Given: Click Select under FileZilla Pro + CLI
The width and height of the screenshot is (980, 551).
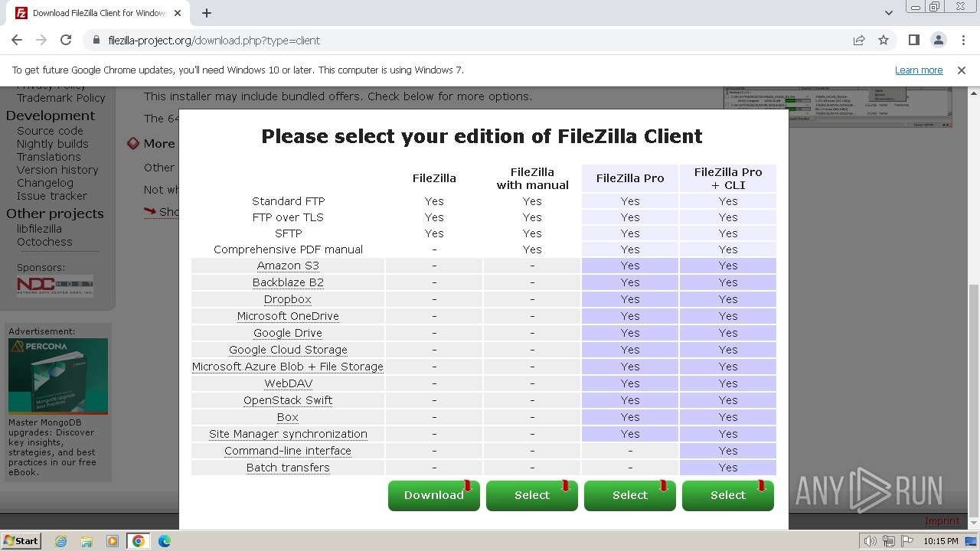Looking at the screenshot, I should [728, 495].
